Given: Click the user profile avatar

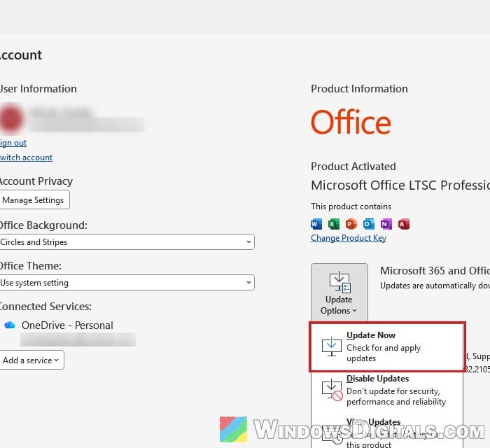Looking at the screenshot, I should tap(11, 119).
